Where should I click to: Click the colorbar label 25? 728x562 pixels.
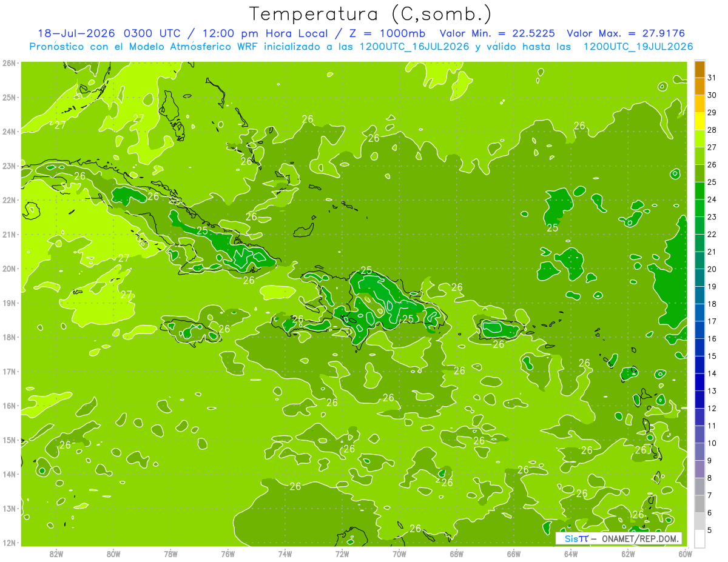(712, 182)
